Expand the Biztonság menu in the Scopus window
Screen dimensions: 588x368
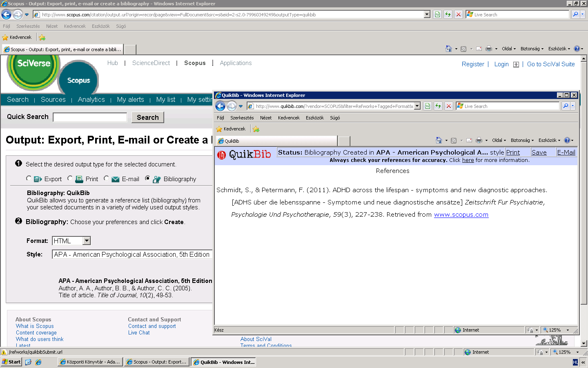532,49
